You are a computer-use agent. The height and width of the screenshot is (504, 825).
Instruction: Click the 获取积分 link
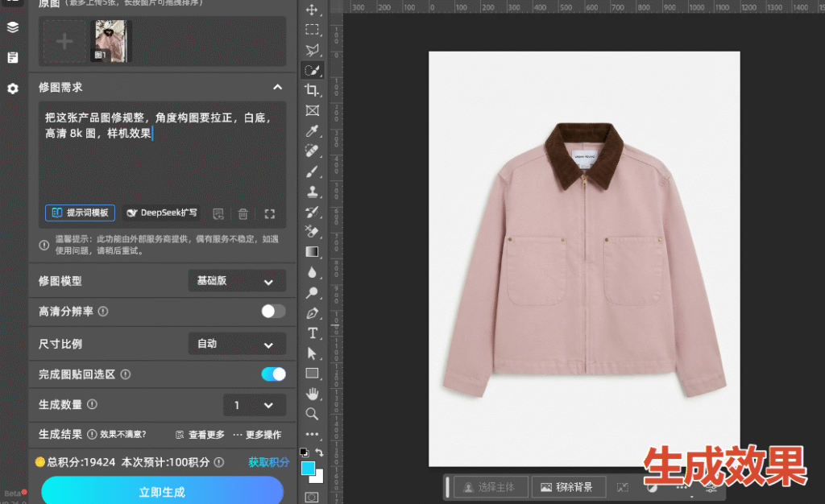click(268, 462)
